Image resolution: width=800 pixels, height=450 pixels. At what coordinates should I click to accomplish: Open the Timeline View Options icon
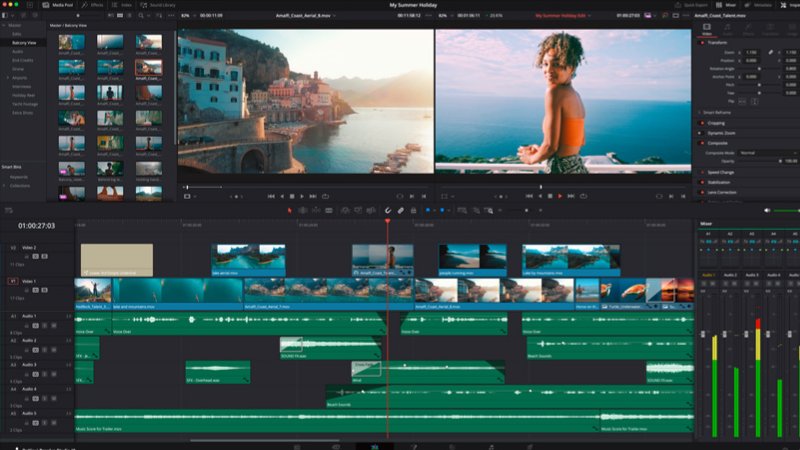click(x=9, y=210)
